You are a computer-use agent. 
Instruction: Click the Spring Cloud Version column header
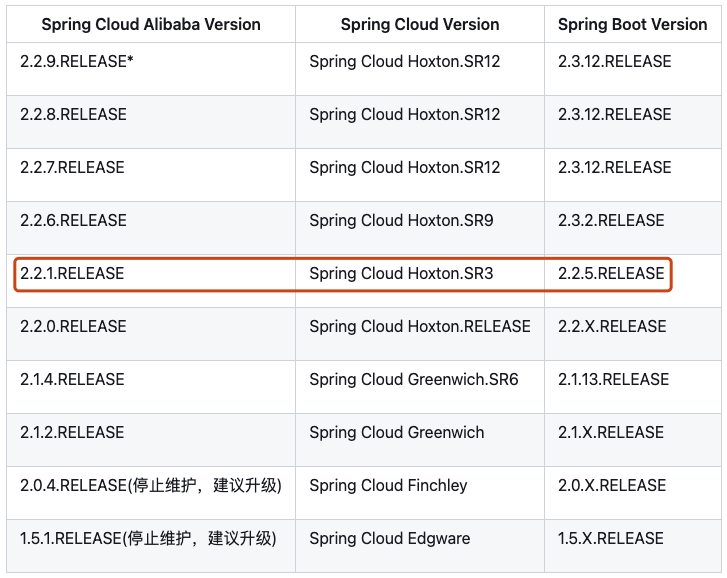coord(420,24)
